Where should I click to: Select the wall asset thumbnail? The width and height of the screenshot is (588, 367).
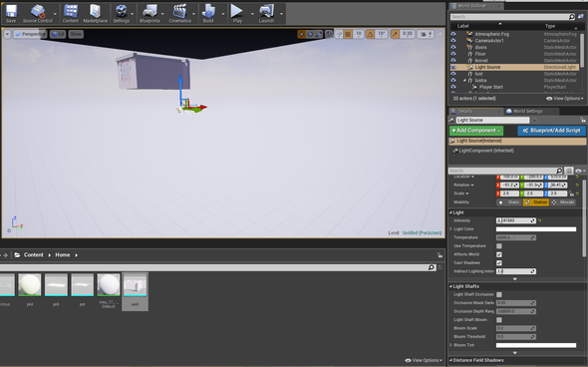pos(135,291)
